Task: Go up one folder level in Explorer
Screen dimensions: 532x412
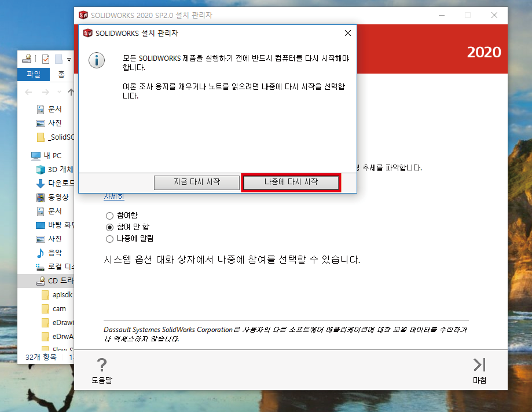Action: coord(71,92)
